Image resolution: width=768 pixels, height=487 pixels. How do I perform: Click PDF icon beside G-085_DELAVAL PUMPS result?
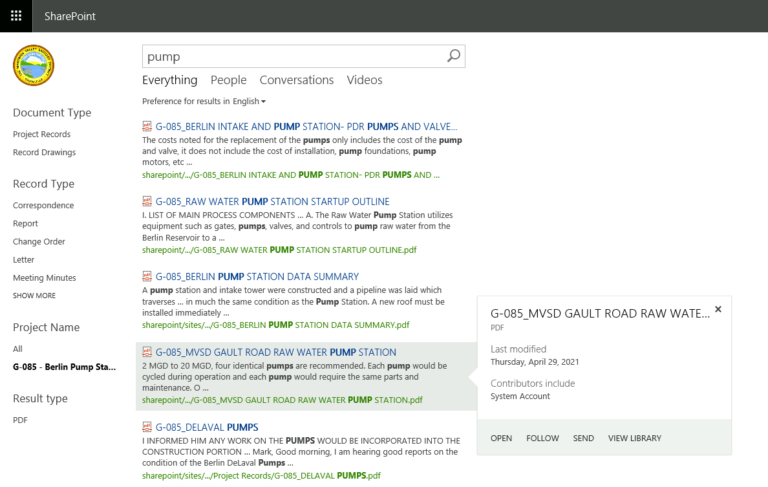(147, 427)
